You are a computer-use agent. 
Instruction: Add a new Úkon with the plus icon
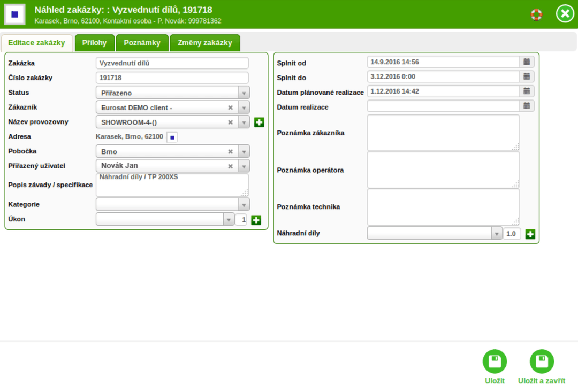point(256,219)
